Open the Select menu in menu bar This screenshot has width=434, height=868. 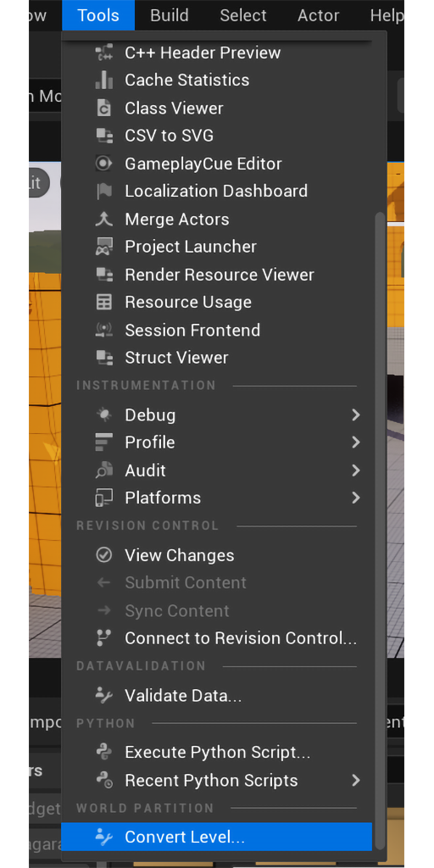coord(243,15)
